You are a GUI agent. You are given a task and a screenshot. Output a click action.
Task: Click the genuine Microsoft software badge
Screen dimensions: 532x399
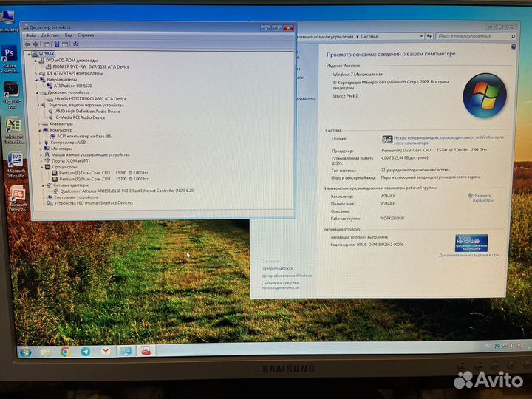point(471,243)
